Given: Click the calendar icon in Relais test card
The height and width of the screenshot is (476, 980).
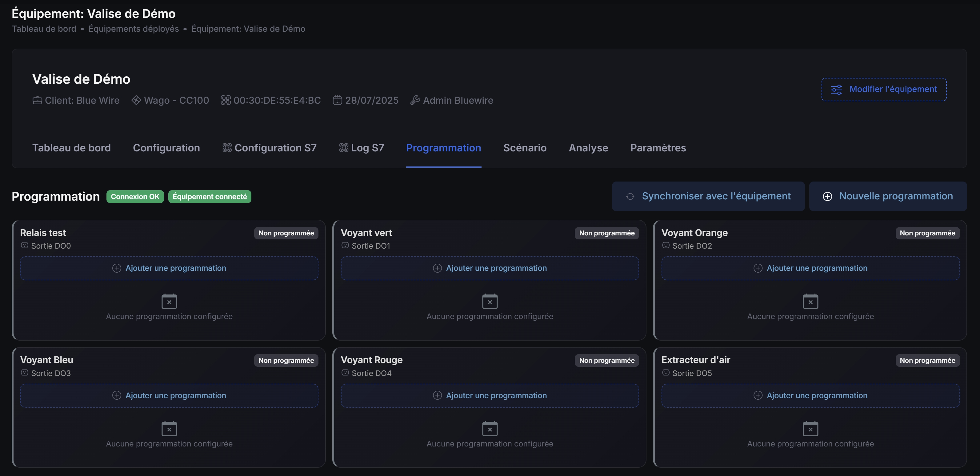Looking at the screenshot, I should click(x=169, y=301).
